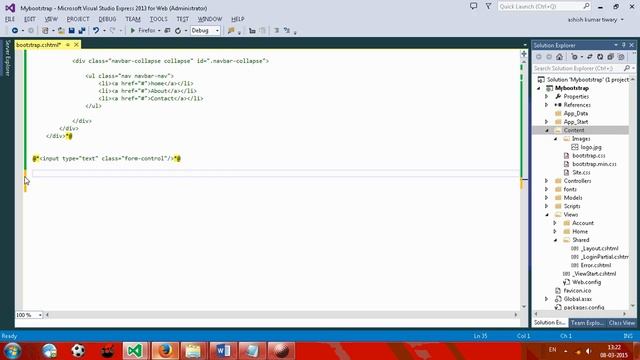
Task: Click the editor horizontal scrollbar
Action: coord(281,315)
